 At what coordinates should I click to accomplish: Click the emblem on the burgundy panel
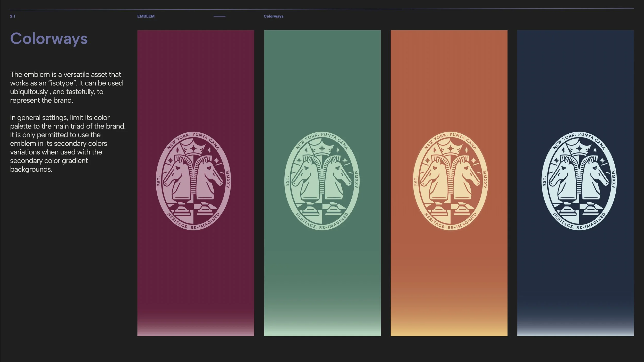[193, 181]
